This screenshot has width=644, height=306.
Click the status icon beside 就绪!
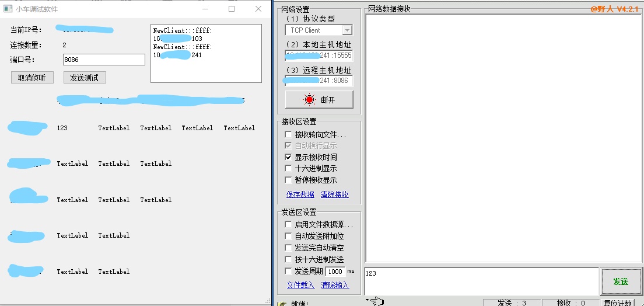pos(281,304)
